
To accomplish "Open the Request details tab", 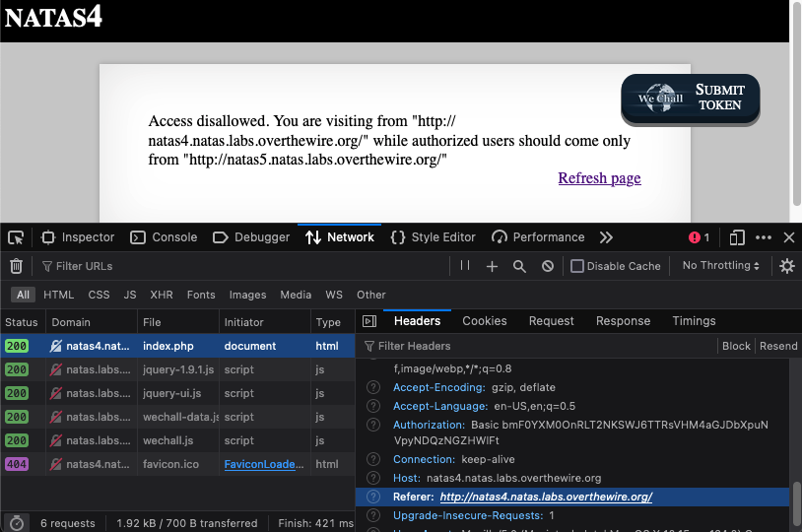I will click(552, 321).
